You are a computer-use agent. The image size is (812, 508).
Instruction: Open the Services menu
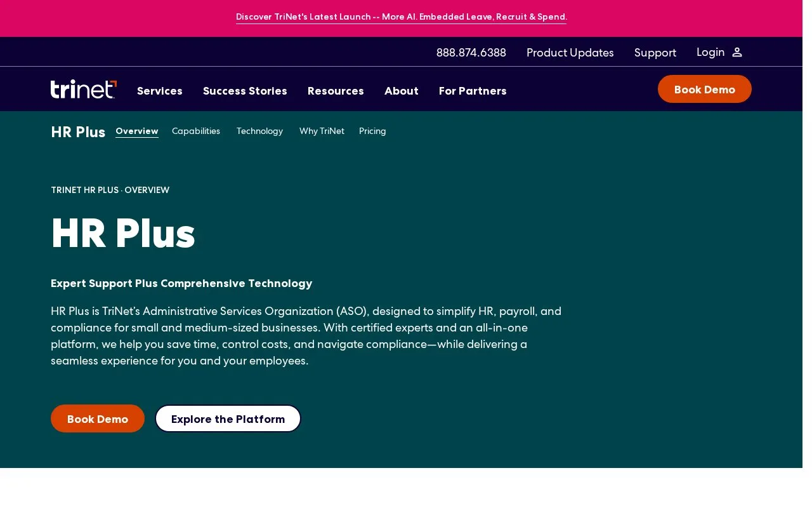160,91
